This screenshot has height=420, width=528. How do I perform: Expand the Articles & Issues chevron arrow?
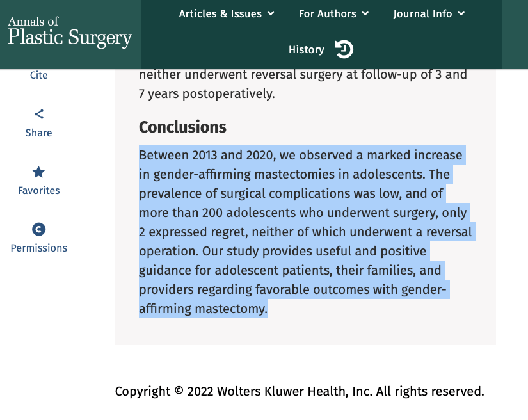(x=271, y=13)
